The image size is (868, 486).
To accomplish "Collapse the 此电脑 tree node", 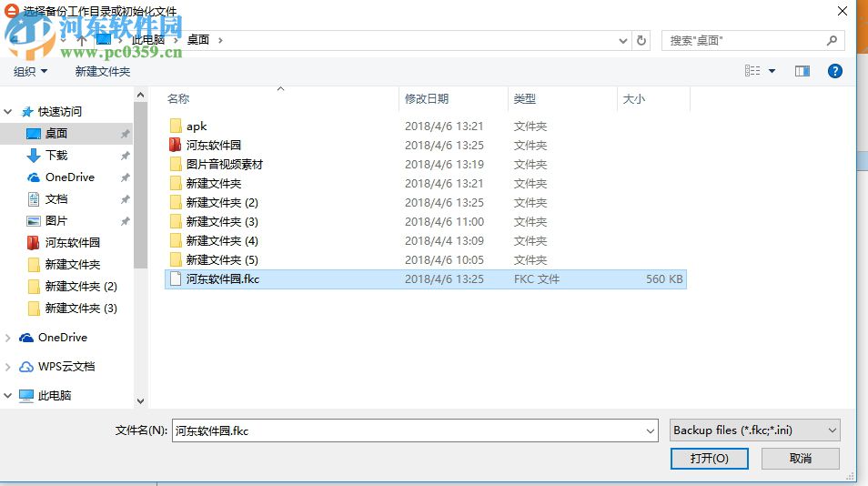I will [x=8, y=395].
